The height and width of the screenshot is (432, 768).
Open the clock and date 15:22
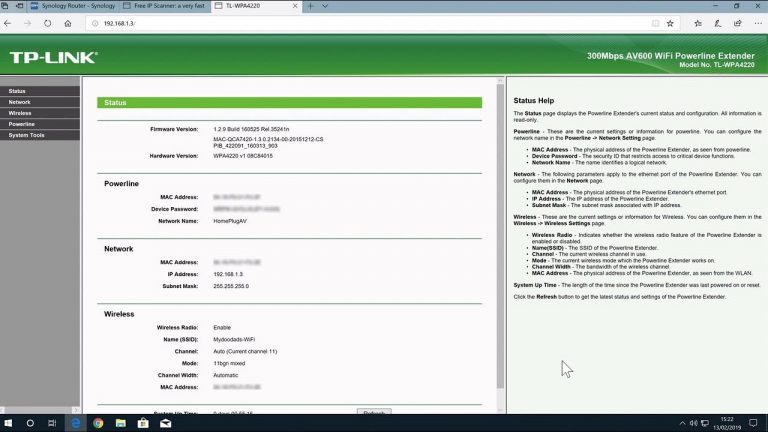(727, 423)
